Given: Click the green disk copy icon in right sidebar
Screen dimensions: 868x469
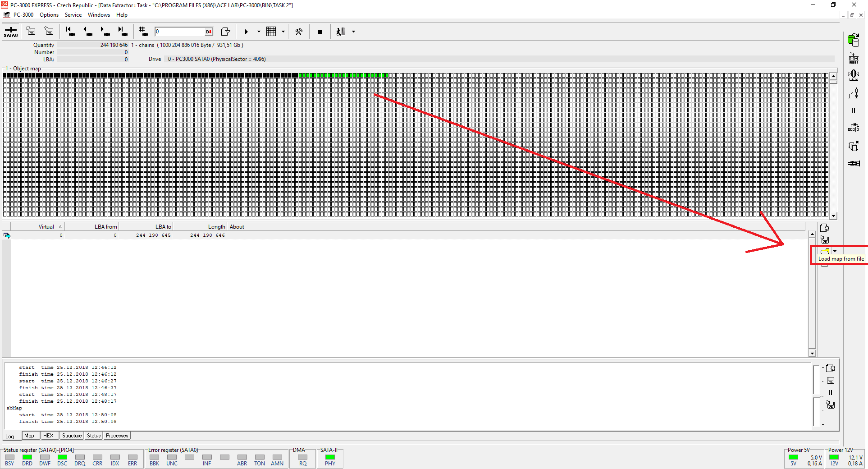Looking at the screenshot, I should point(853,40).
